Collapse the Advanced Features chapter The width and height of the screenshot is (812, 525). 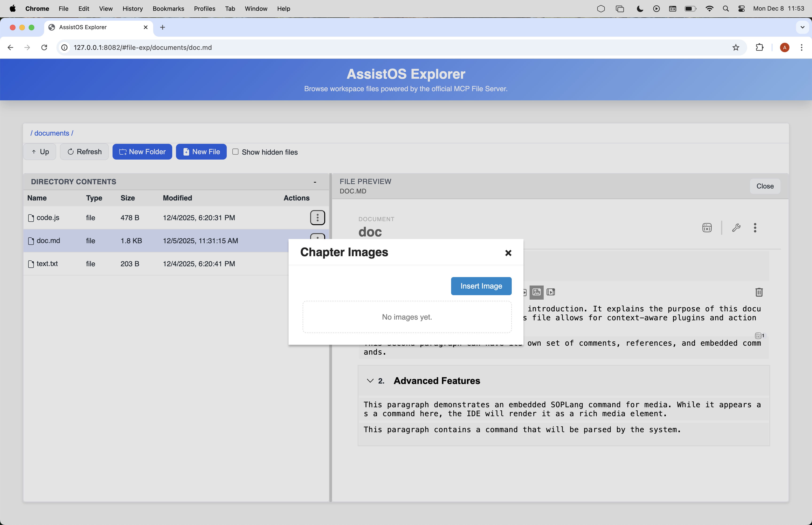click(370, 381)
